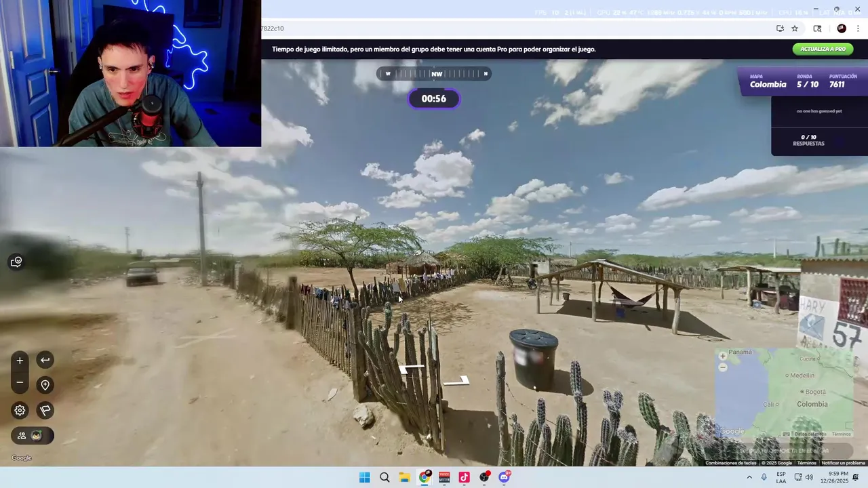
Task: Click the RESPUESTAS answers counter panel
Action: [808, 140]
